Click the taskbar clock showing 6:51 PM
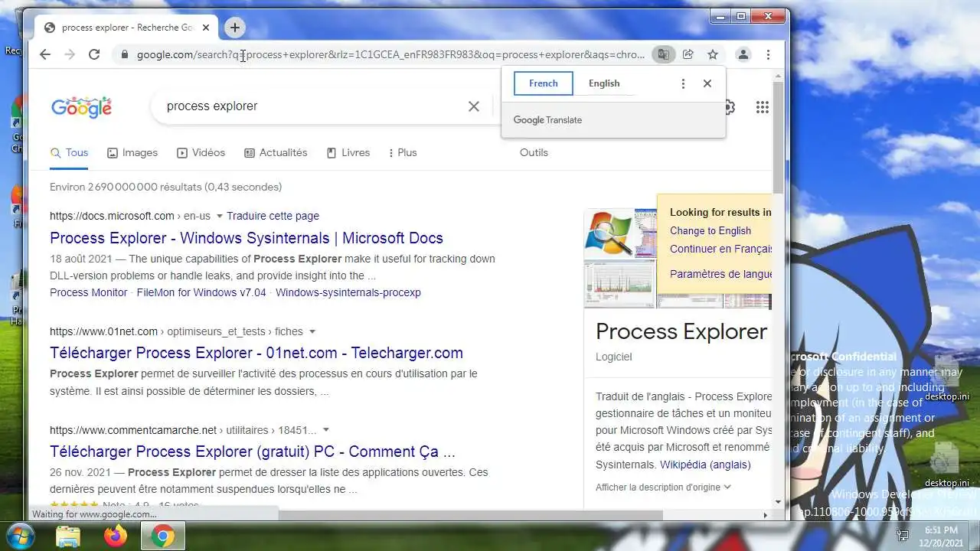This screenshot has width=980, height=551. coord(940,536)
